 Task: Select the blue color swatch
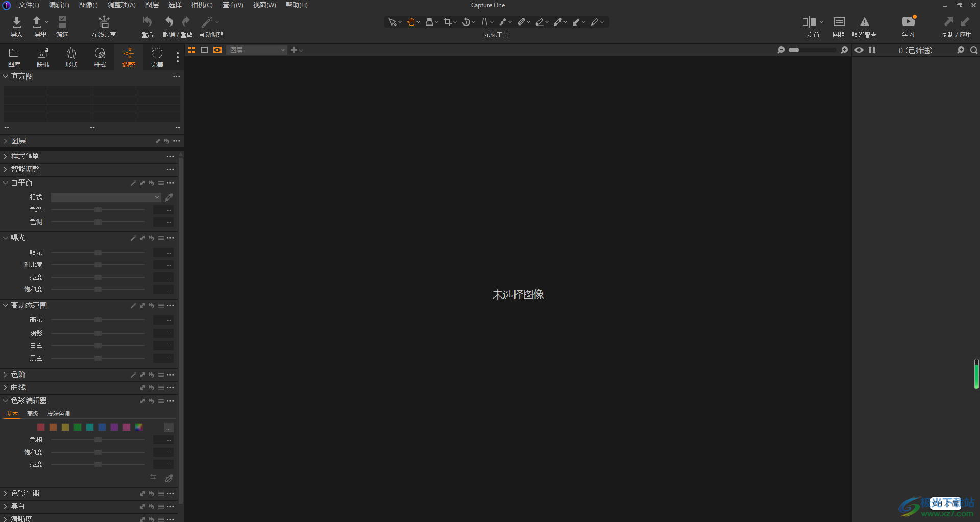pos(102,427)
